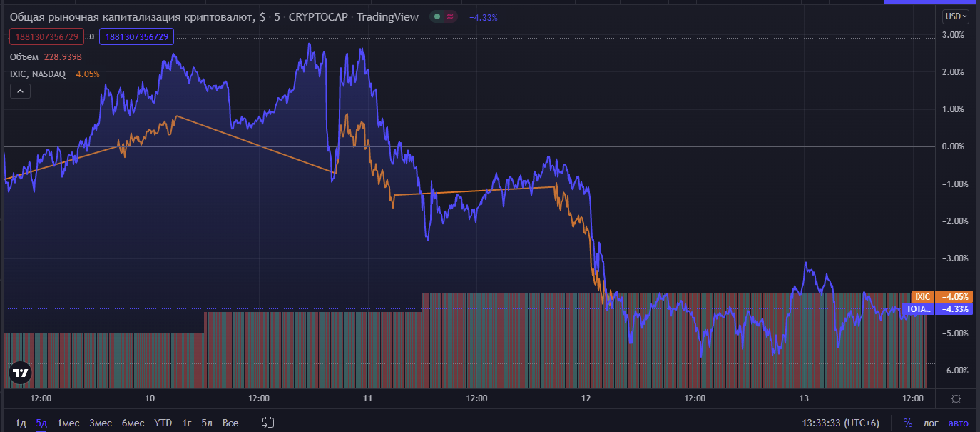Click the IXIC orange price scale label
980x432 pixels.
coord(923,297)
